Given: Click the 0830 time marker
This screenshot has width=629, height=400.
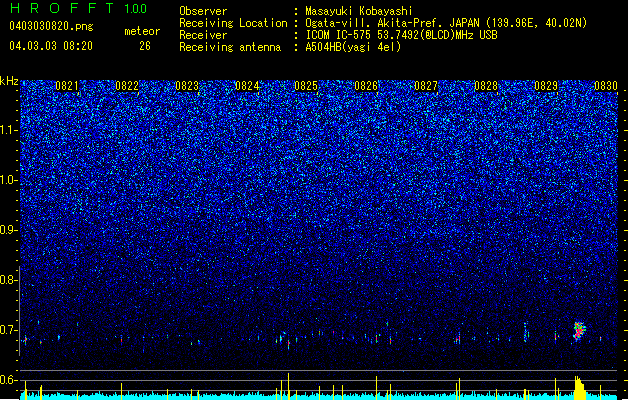Looking at the screenshot, I should pos(606,86).
